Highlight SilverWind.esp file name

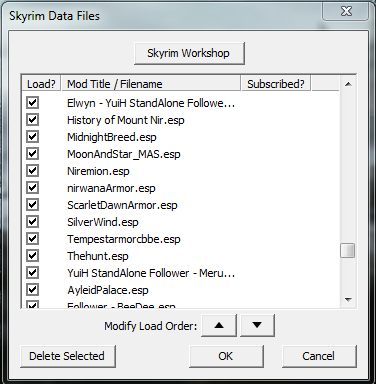pyautogui.click(x=103, y=222)
